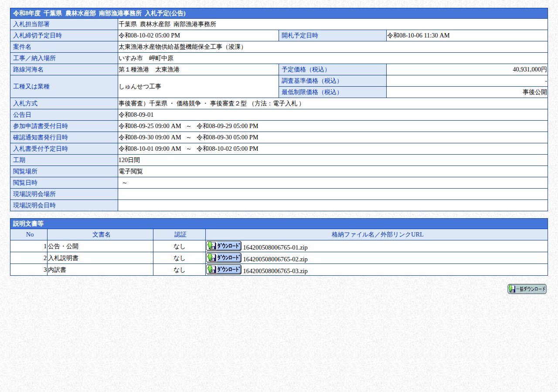Click the project name 太東漁港水産物供給基盤機能保全工事（浚渫）
This screenshot has height=392, width=558.
click(182, 47)
